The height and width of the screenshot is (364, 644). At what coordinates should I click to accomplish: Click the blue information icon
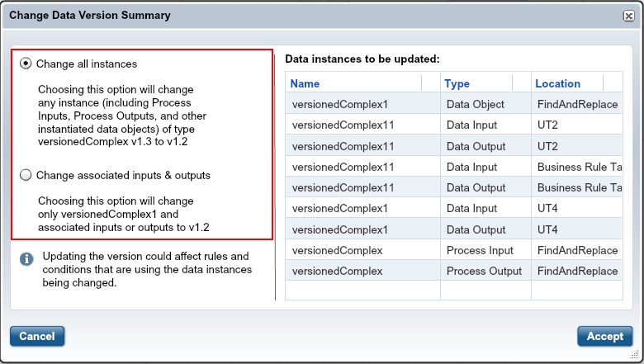coord(26,259)
